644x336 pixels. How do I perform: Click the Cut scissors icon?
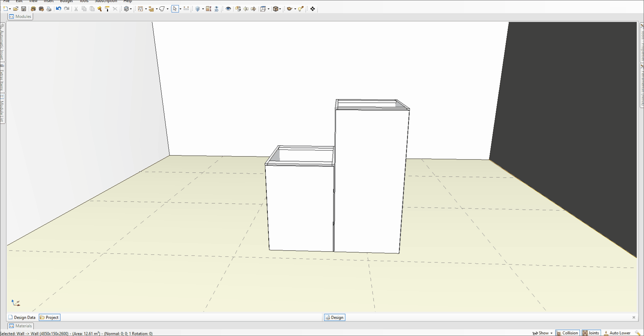(76, 9)
